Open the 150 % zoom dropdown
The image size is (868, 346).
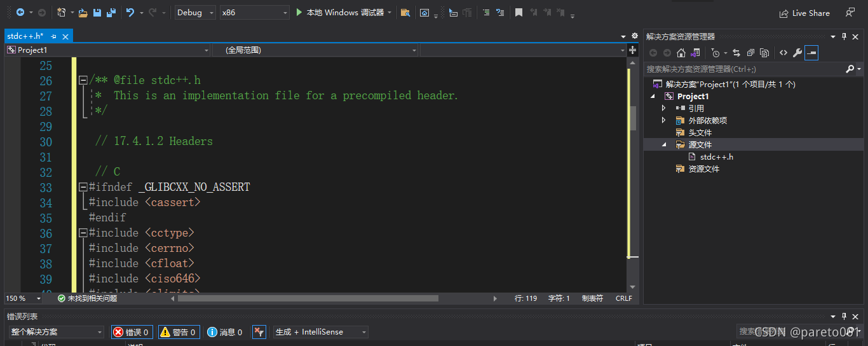tap(24, 298)
